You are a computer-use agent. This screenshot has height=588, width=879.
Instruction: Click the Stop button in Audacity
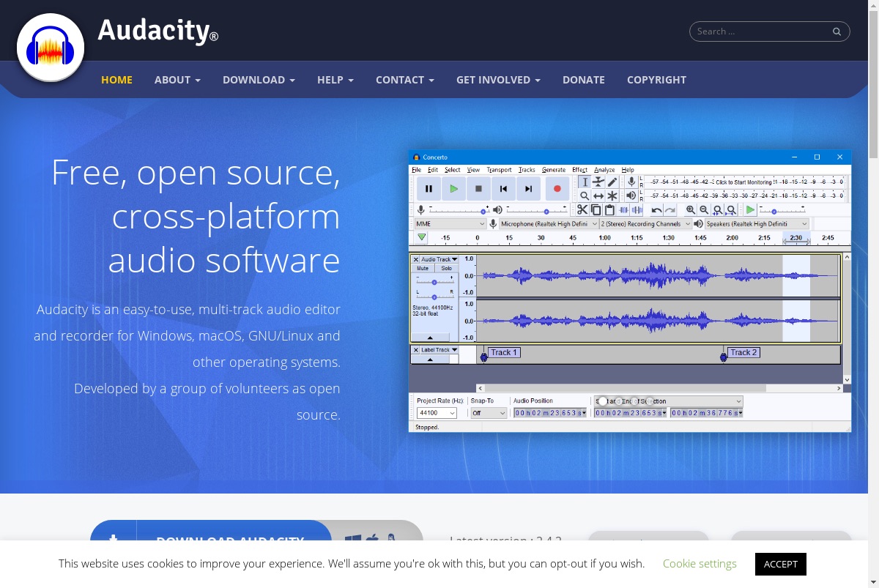tap(478, 189)
